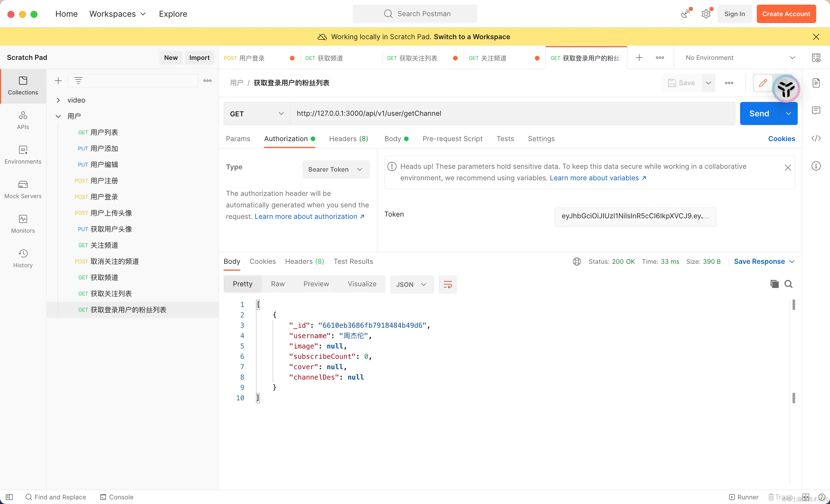The height and width of the screenshot is (504, 830).
Task: Click the settings gear icon in the header
Action: point(706,14)
